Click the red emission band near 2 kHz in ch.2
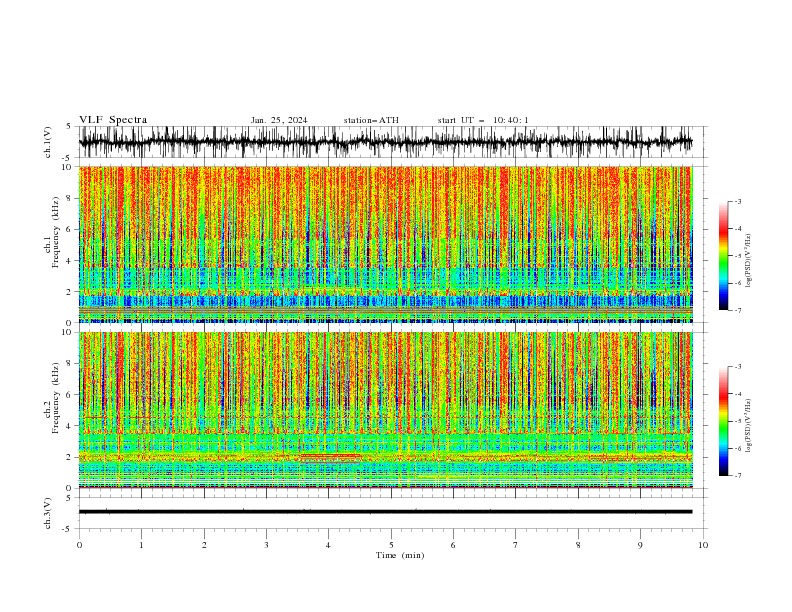 coord(330,458)
